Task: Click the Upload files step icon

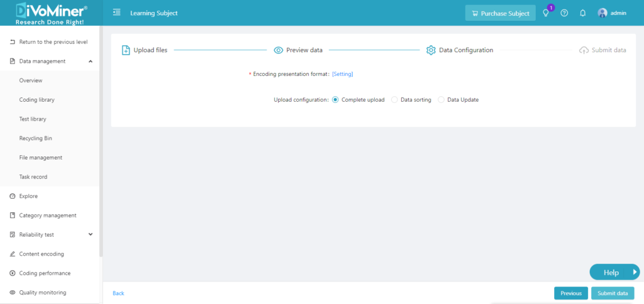Action: pos(126,50)
